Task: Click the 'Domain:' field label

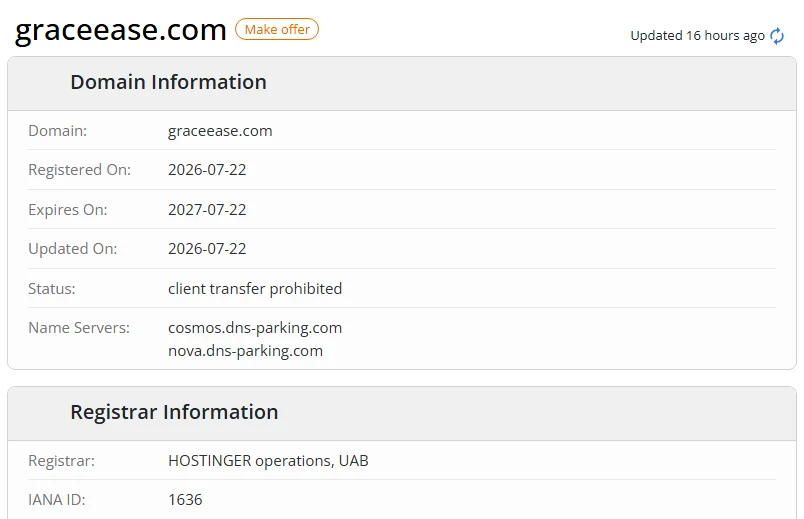Action: (57, 131)
